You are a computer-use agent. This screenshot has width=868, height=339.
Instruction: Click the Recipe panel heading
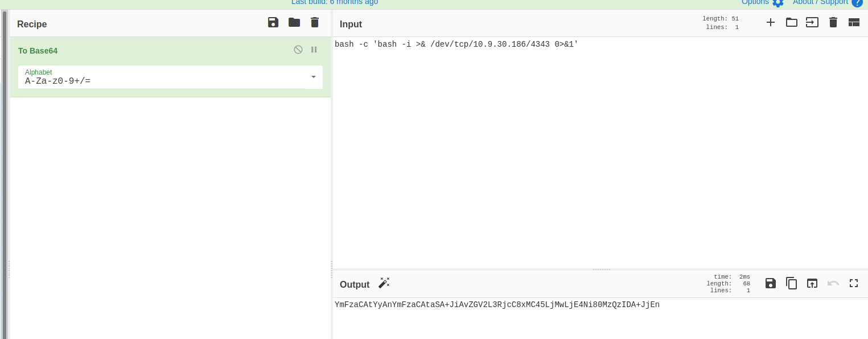32,24
